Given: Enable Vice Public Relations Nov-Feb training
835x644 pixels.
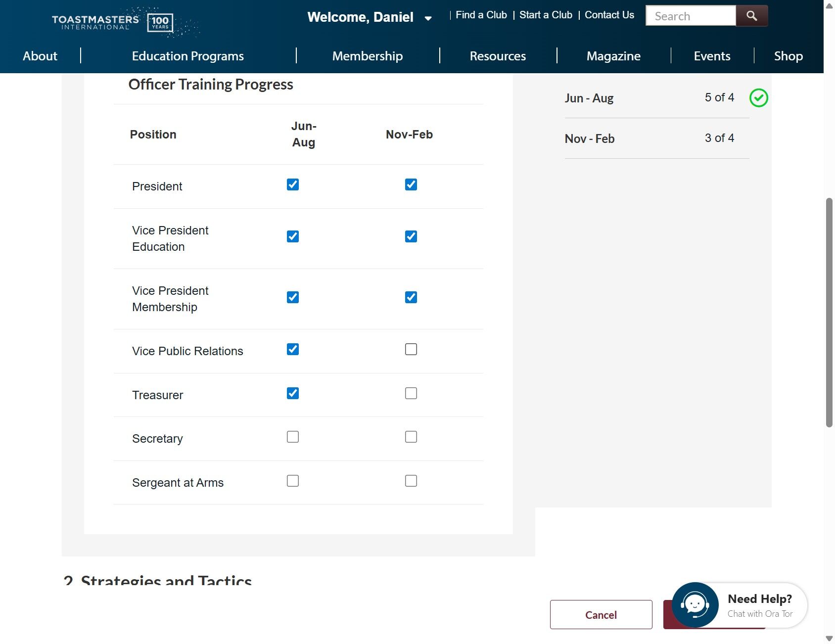Looking at the screenshot, I should pyautogui.click(x=411, y=349).
